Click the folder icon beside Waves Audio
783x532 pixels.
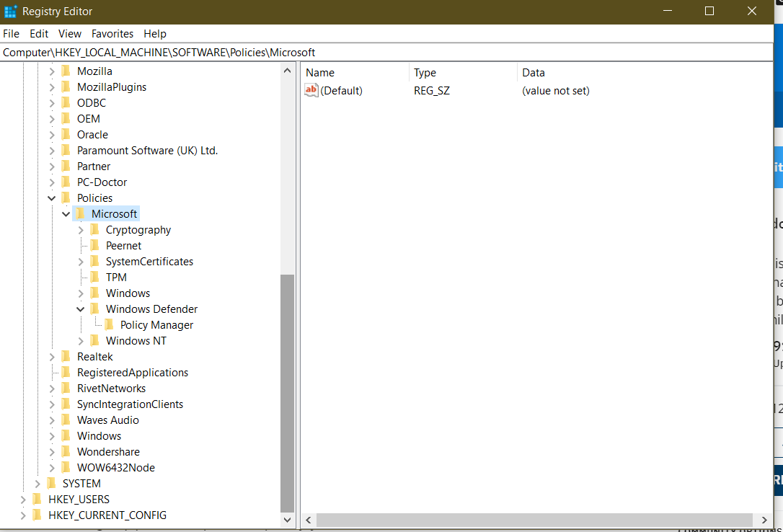[66, 420]
